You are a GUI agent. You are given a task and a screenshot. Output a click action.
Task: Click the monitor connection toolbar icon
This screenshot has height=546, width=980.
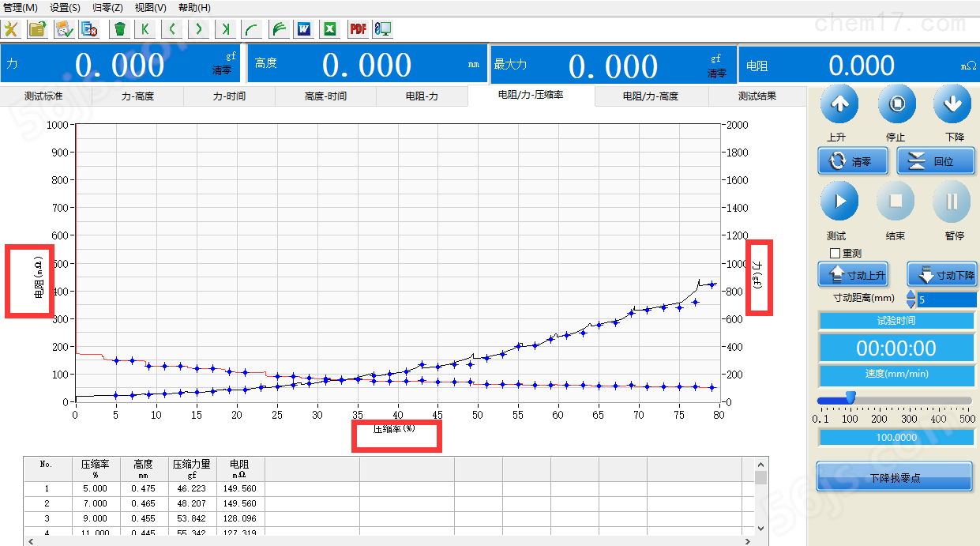[x=383, y=29]
